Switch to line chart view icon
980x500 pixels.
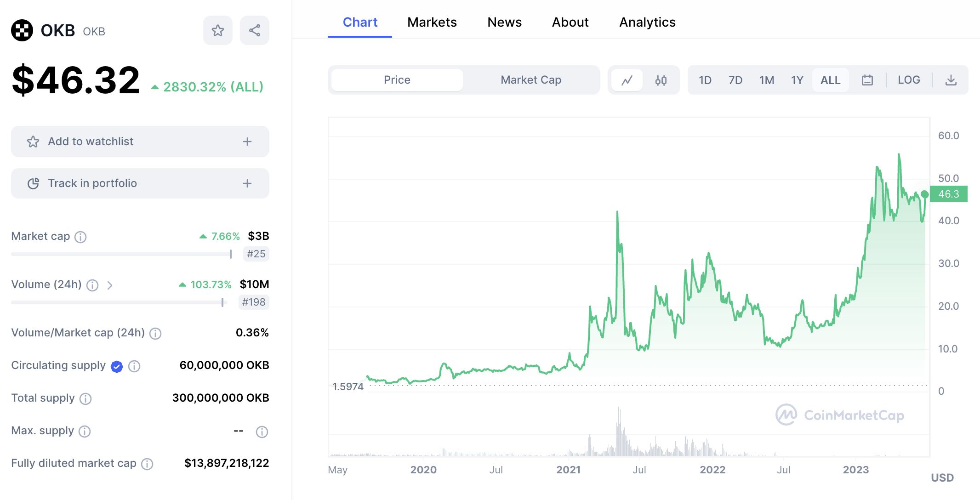point(627,80)
